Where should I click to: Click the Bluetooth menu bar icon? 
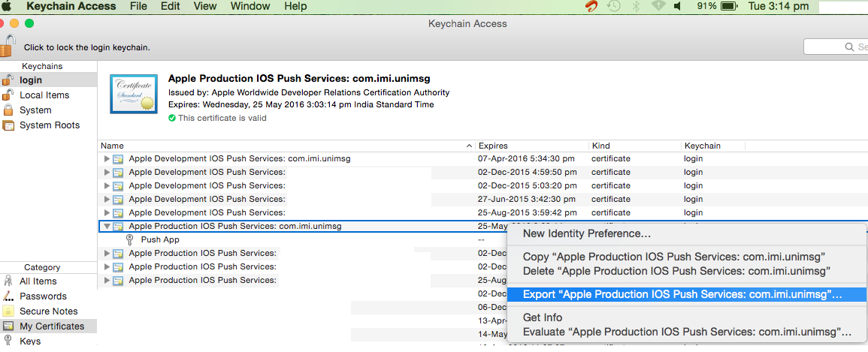tap(636, 7)
